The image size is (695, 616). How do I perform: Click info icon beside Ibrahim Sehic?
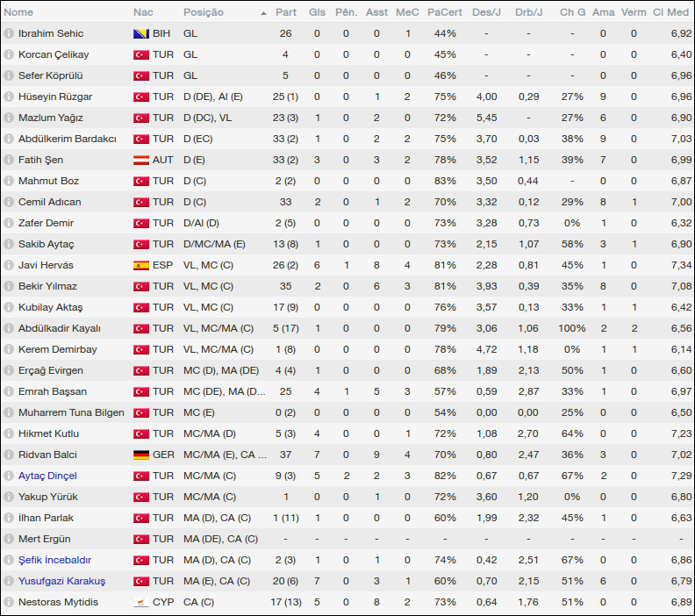click(x=9, y=33)
